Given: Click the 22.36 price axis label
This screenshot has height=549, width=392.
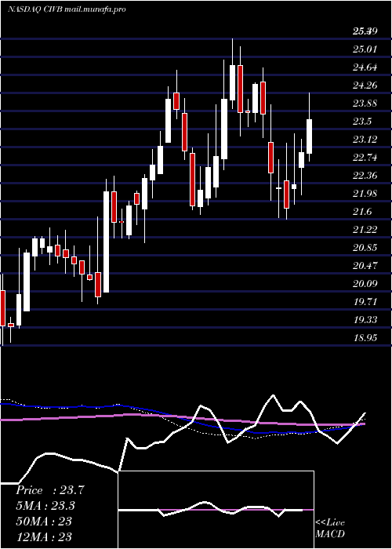Looking at the screenshot, I should (365, 176).
